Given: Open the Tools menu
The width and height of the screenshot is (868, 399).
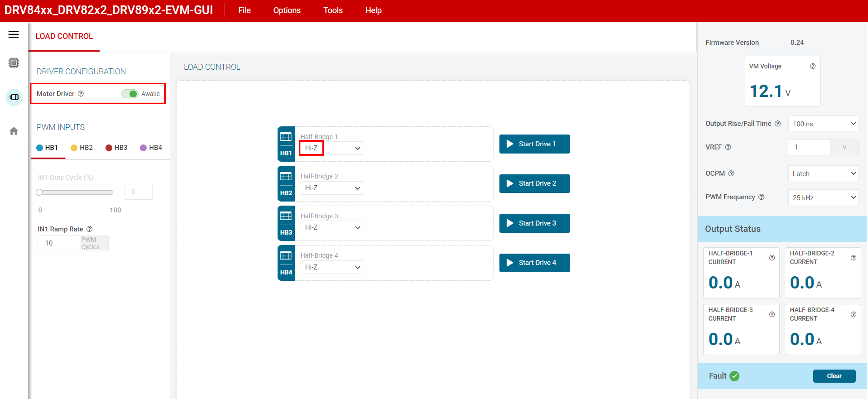Looking at the screenshot, I should [x=333, y=10].
